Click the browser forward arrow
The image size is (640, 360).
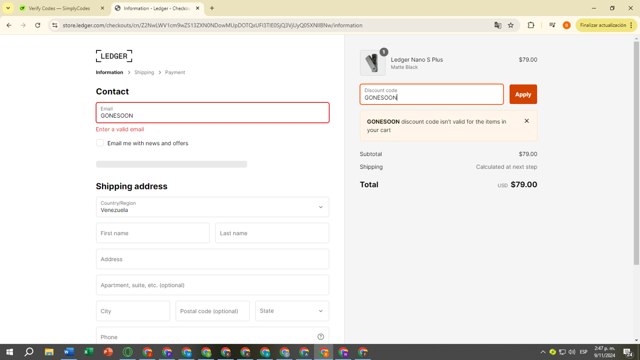pos(23,25)
